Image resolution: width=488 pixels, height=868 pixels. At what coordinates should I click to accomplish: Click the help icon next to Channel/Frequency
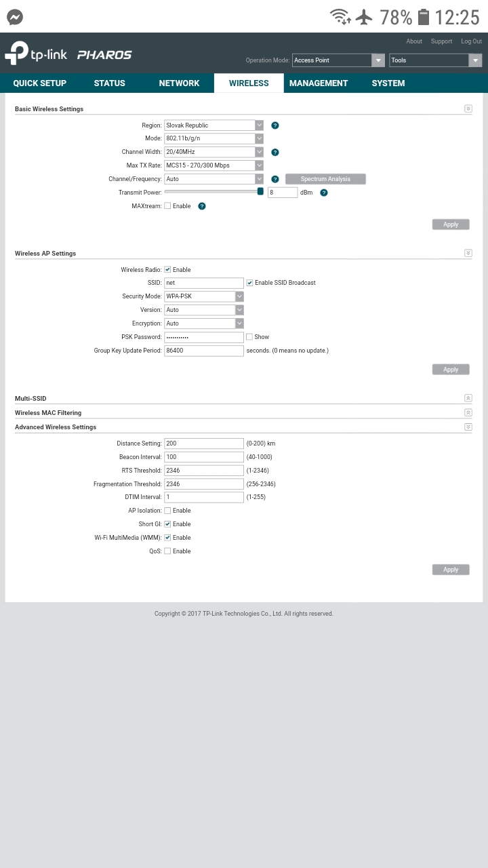pos(274,180)
